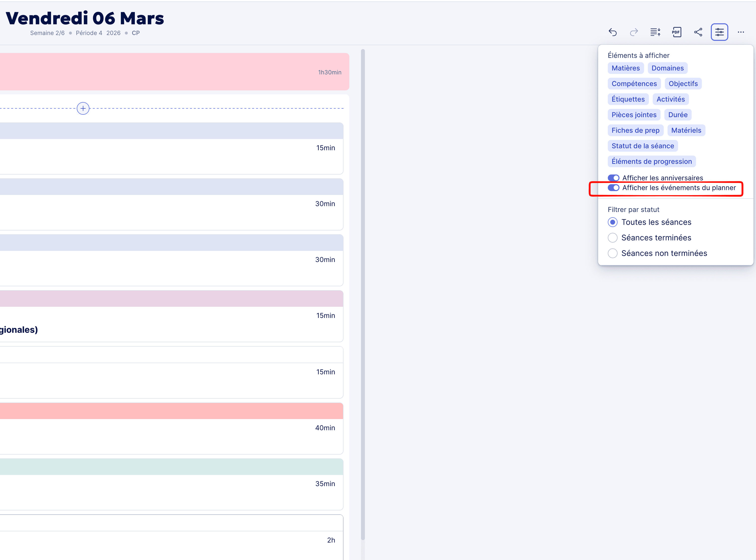Disable Afficher les événements du planner
The image size is (756, 560).
click(x=613, y=188)
